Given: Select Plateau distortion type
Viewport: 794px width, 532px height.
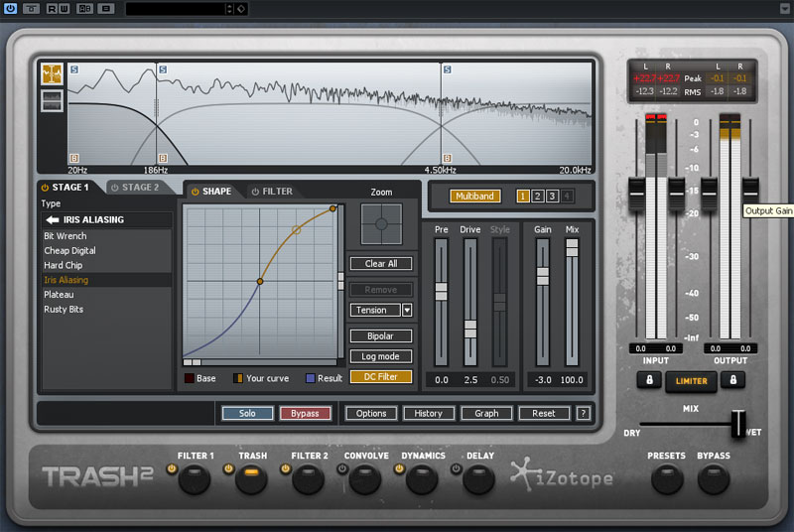Looking at the screenshot, I should pyautogui.click(x=107, y=295).
